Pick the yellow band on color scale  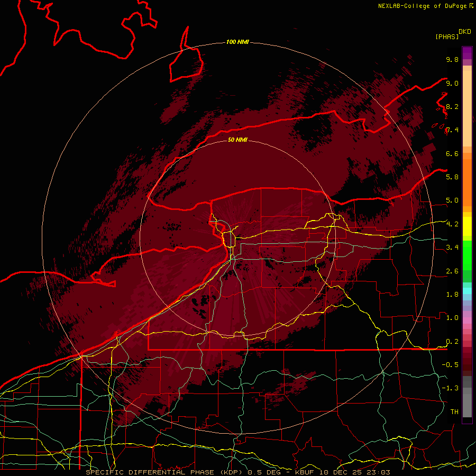[467, 226]
